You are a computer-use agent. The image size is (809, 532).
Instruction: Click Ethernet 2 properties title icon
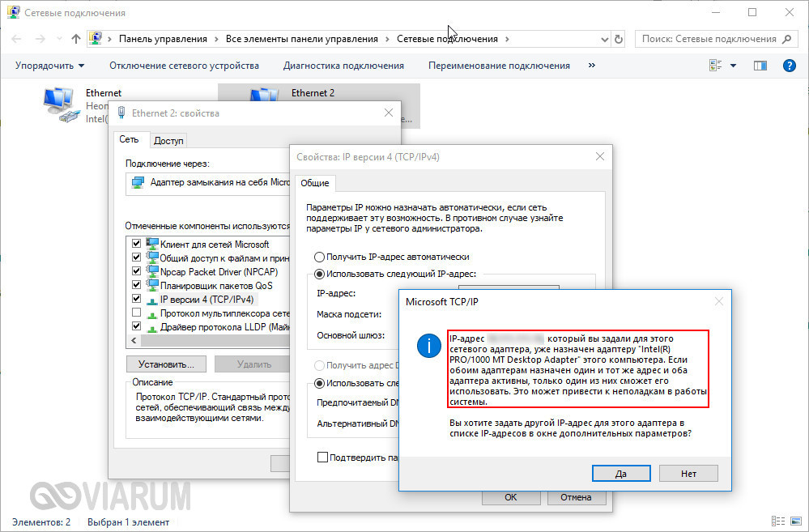(x=121, y=113)
